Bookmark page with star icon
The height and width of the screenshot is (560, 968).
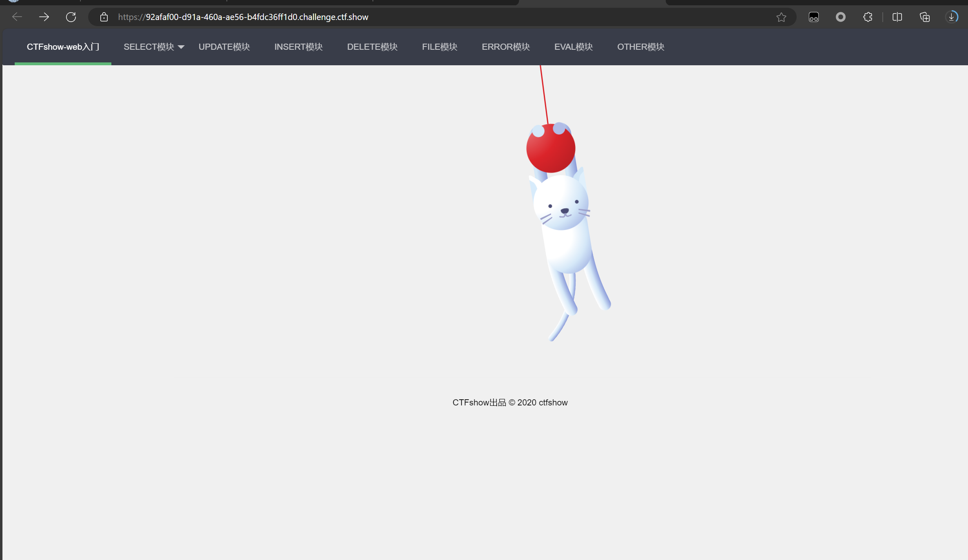tap(781, 17)
